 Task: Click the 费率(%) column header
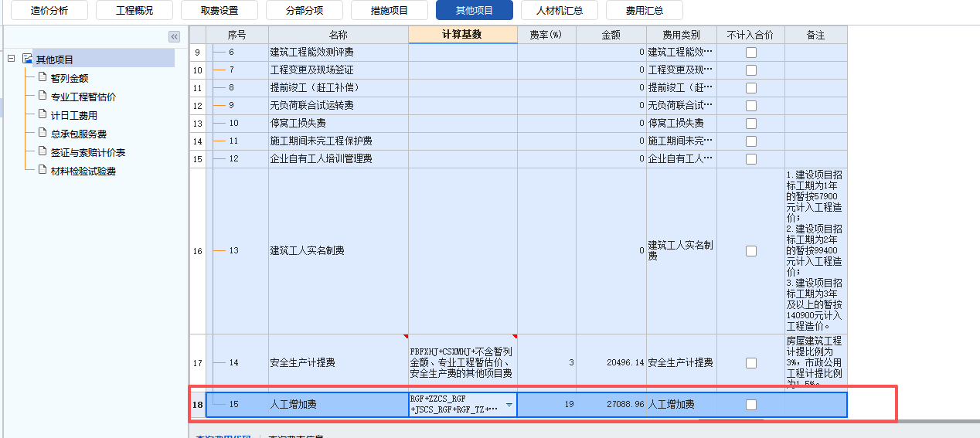(x=546, y=35)
